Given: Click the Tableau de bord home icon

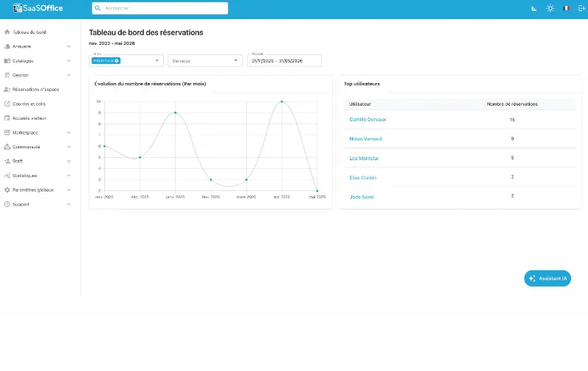Looking at the screenshot, I should coord(7,32).
